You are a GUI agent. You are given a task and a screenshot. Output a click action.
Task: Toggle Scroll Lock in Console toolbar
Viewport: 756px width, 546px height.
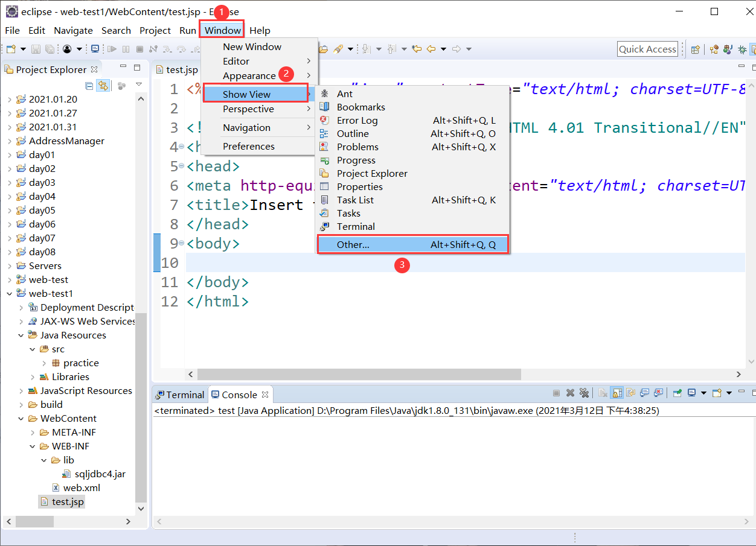point(616,393)
